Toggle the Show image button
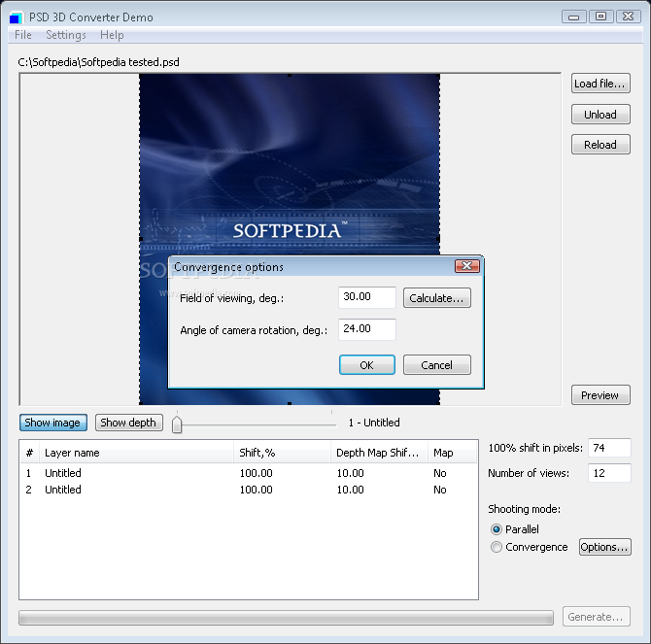Viewport: 651px width, 644px height. [53, 423]
